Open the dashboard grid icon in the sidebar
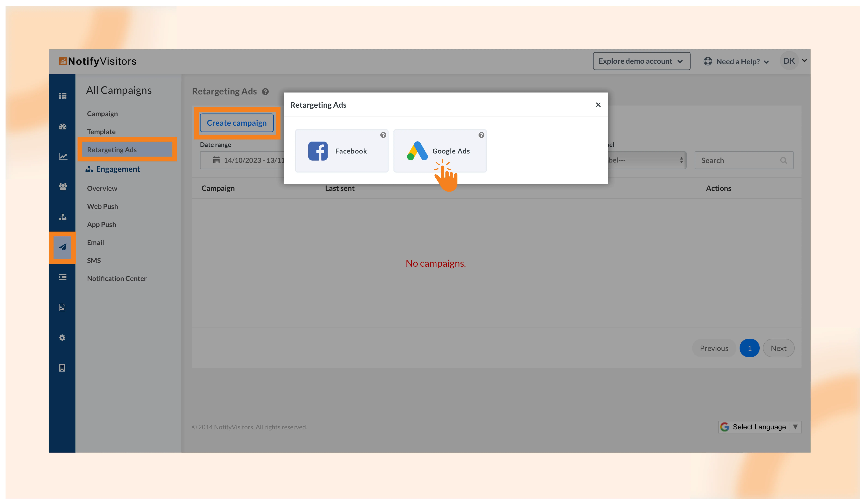The image size is (866, 504). coord(63,96)
